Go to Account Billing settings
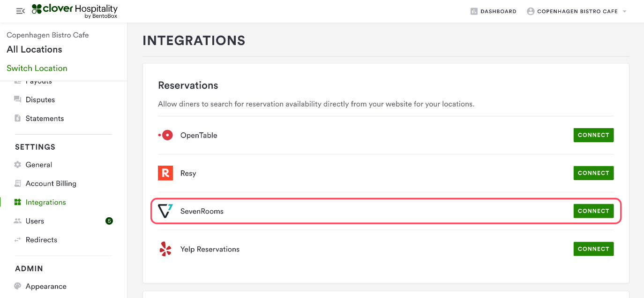 click(51, 183)
